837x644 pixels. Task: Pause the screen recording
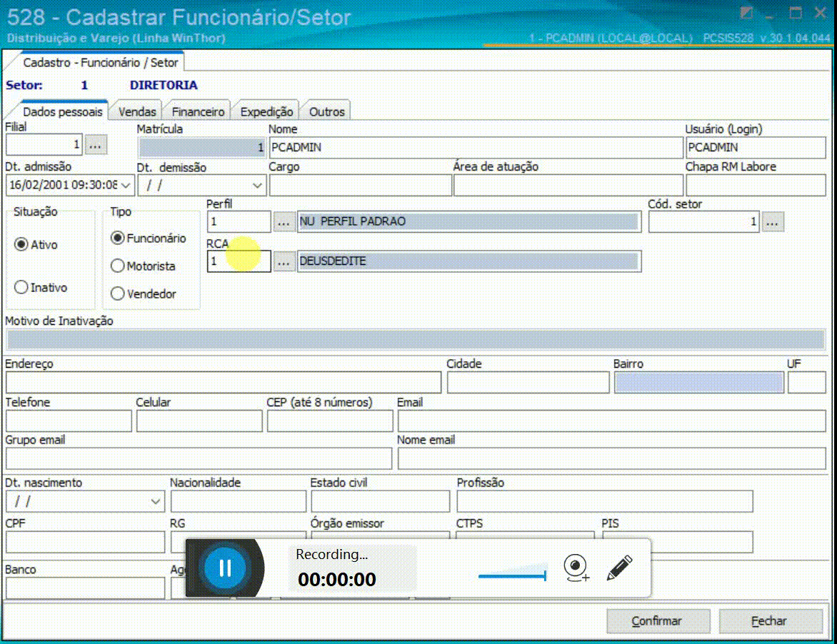coord(225,568)
